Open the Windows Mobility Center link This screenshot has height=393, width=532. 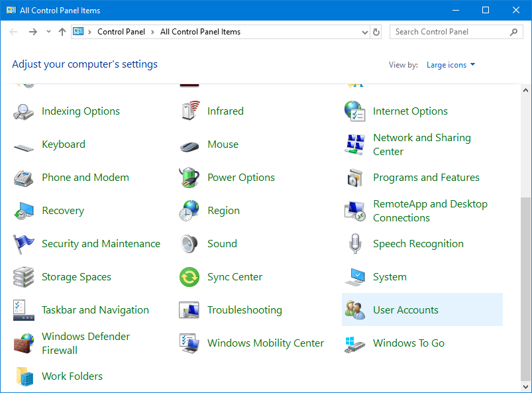(x=266, y=343)
